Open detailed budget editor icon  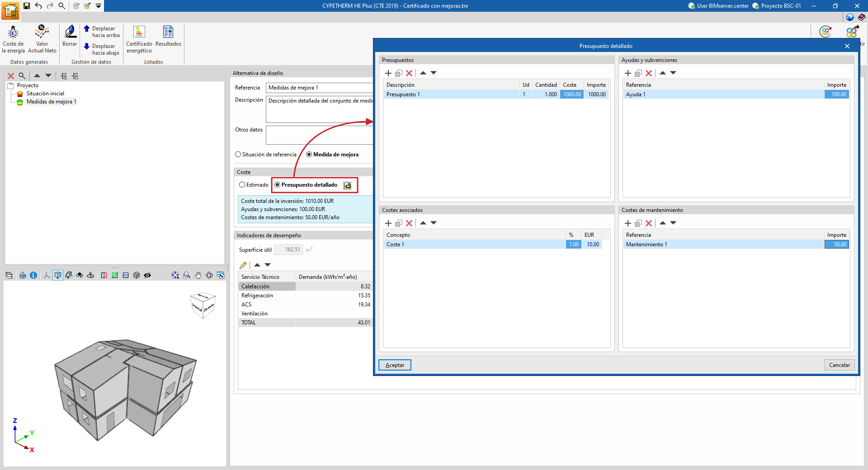pos(347,185)
